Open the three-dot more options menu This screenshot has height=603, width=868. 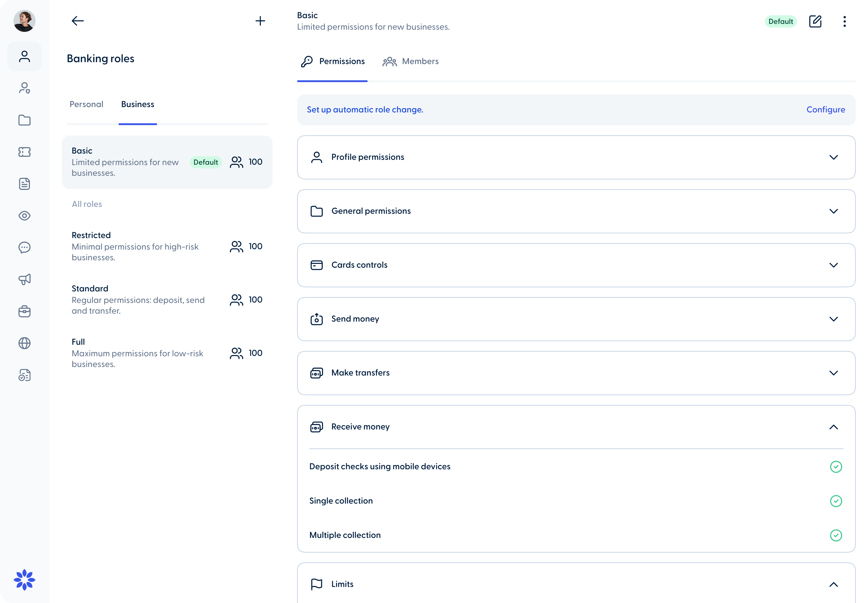tap(844, 21)
